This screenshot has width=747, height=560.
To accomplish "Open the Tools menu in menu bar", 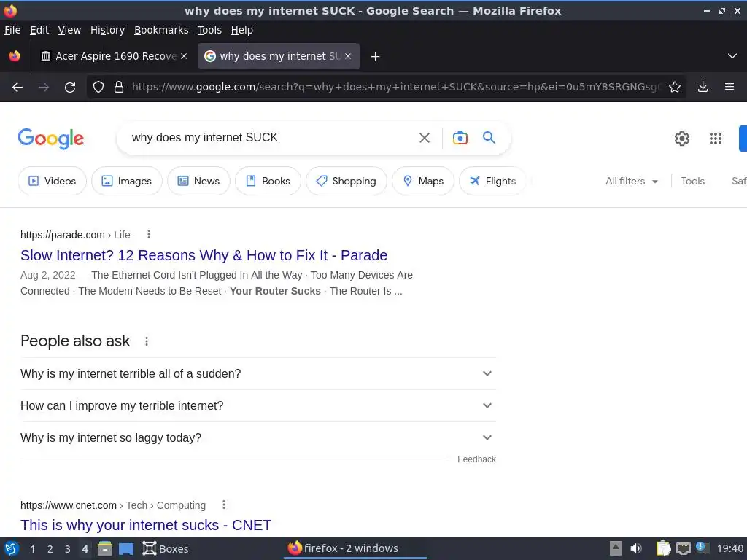I will [x=209, y=30].
